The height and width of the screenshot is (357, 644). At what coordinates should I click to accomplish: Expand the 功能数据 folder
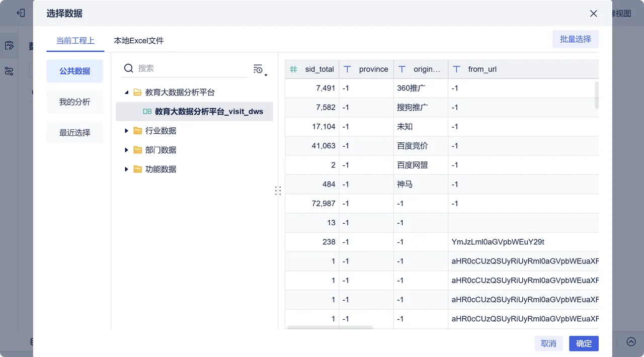[127, 169]
